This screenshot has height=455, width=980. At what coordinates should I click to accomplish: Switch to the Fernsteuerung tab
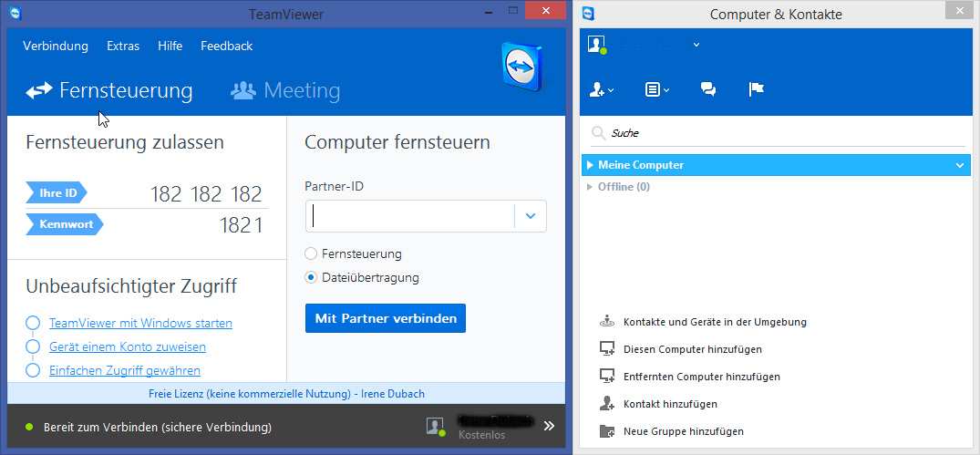pos(109,90)
